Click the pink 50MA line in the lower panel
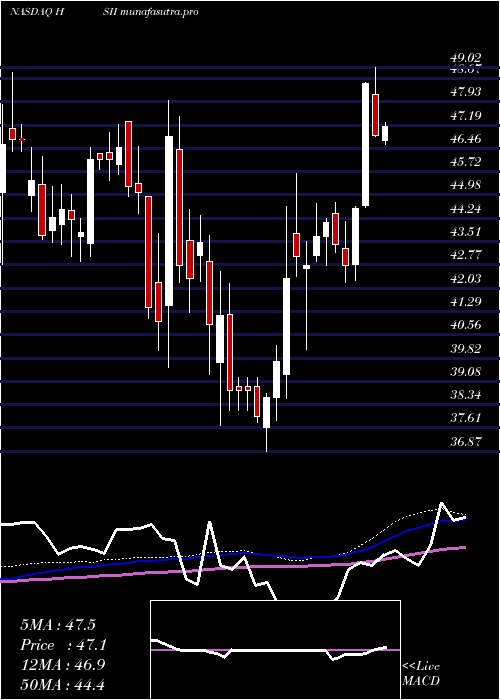 click(x=232, y=569)
